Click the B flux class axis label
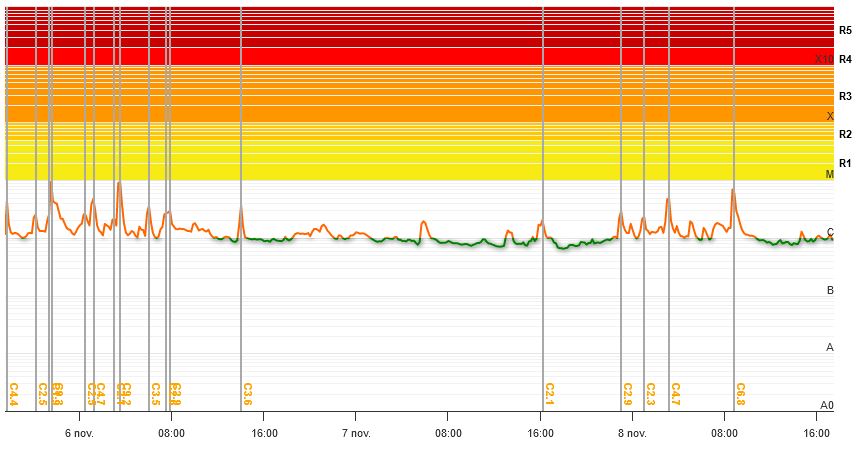The height and width of the screenshot is (450, 861). coord(829,290)
